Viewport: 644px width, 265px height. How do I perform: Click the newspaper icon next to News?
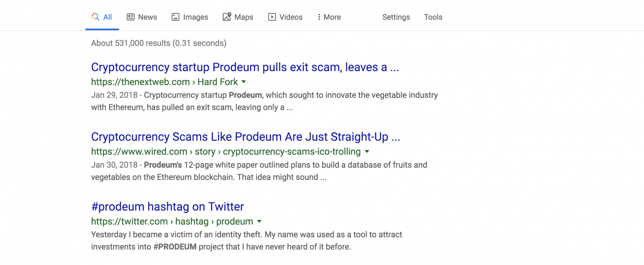click(131, 17)
